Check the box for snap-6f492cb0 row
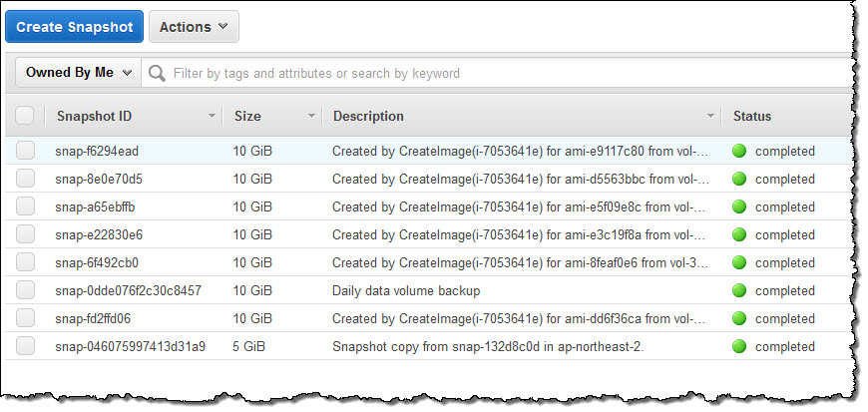Viewport: 868px width, 412px height. [25, 263]
